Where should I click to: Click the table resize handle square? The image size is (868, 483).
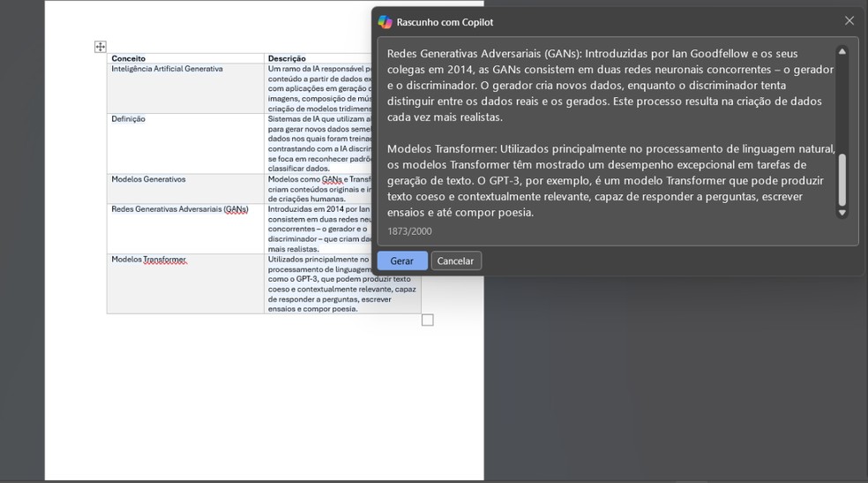427,321
